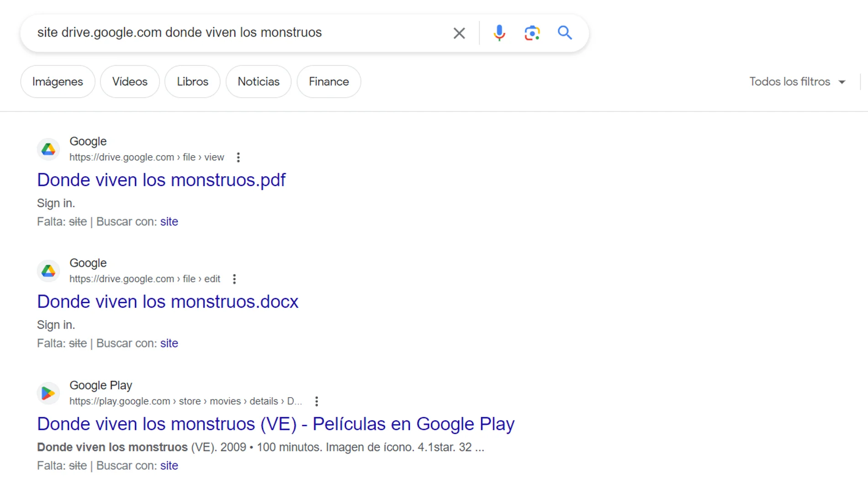868x488 pixels.
Task: Click the Google Drive favicon of the docx result
Action: point(48,271)
